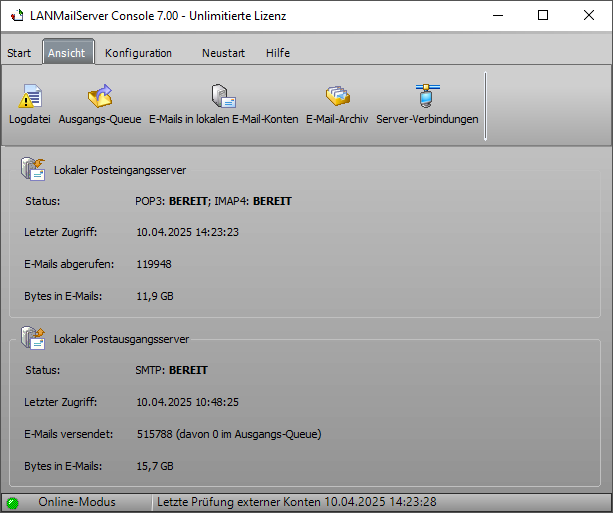Open the Hilfe tab

point(278,53)
